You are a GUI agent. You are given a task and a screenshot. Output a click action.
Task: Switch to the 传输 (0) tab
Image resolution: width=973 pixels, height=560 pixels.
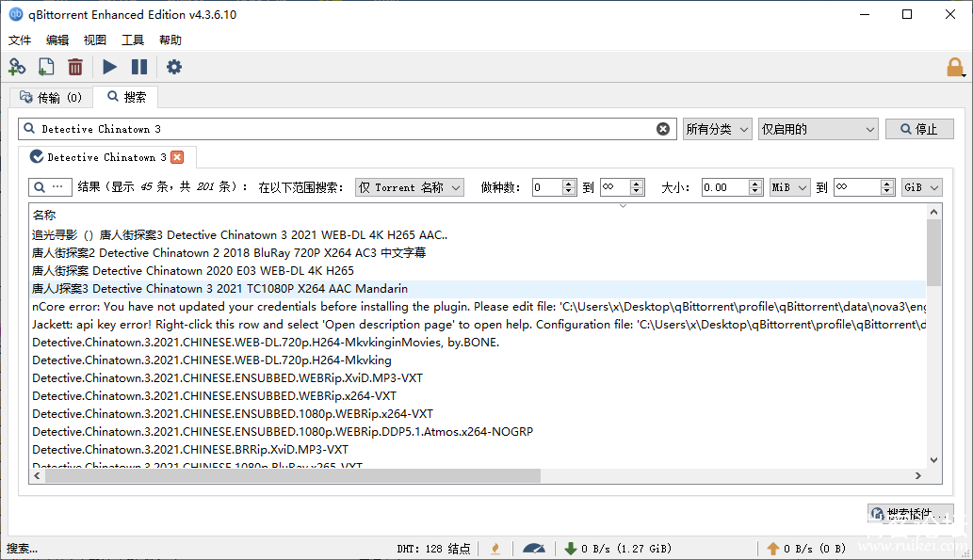[x=51, y=97]
